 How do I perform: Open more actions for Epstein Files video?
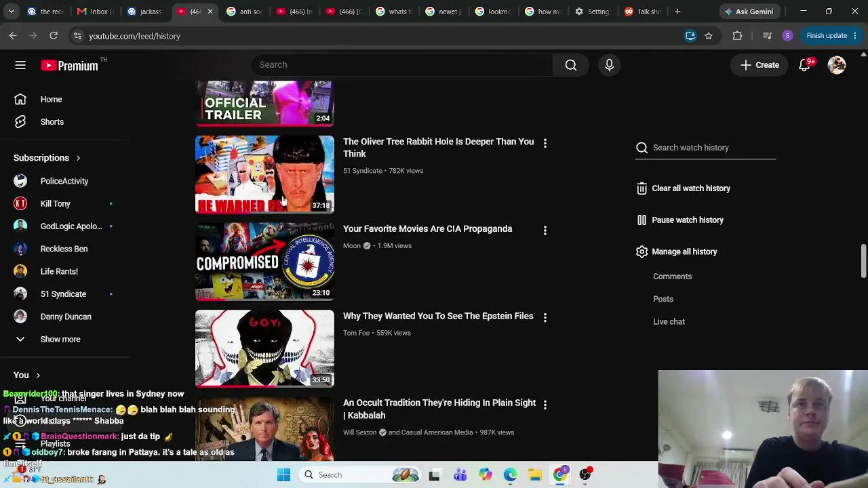tap(545, 317)
